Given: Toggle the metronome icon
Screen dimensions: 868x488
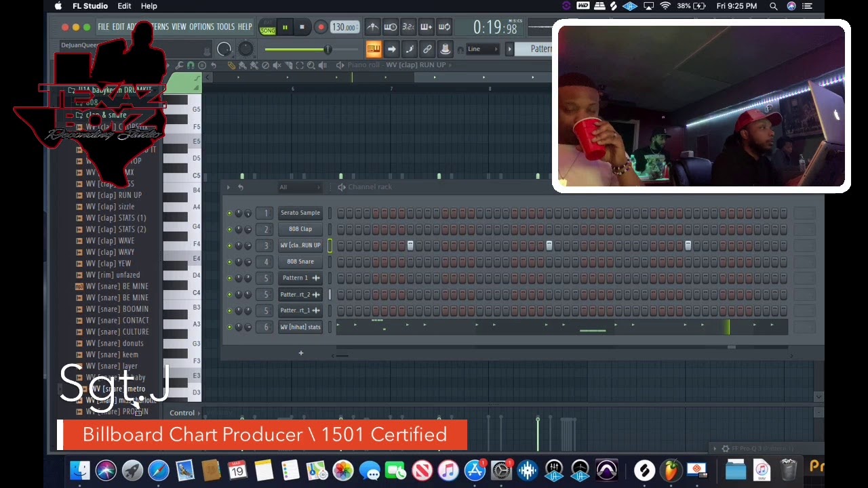Looking at the screenshot, I should point(372,27).
